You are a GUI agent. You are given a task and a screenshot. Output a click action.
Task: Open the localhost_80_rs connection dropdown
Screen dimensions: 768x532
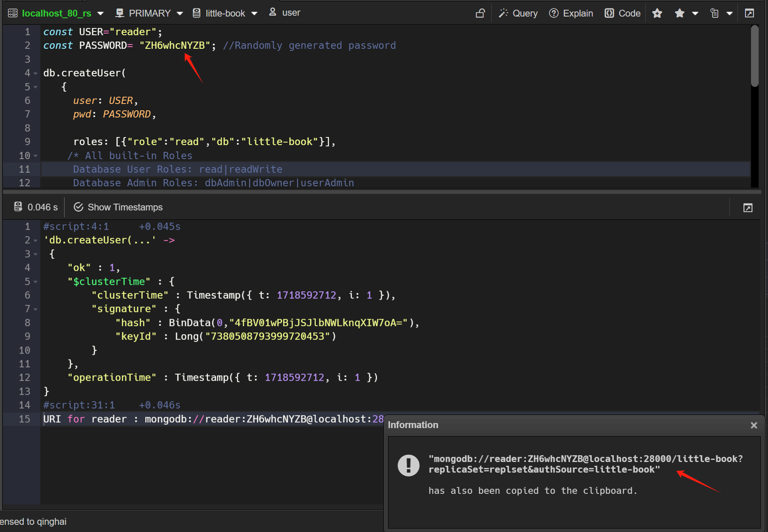100,14
